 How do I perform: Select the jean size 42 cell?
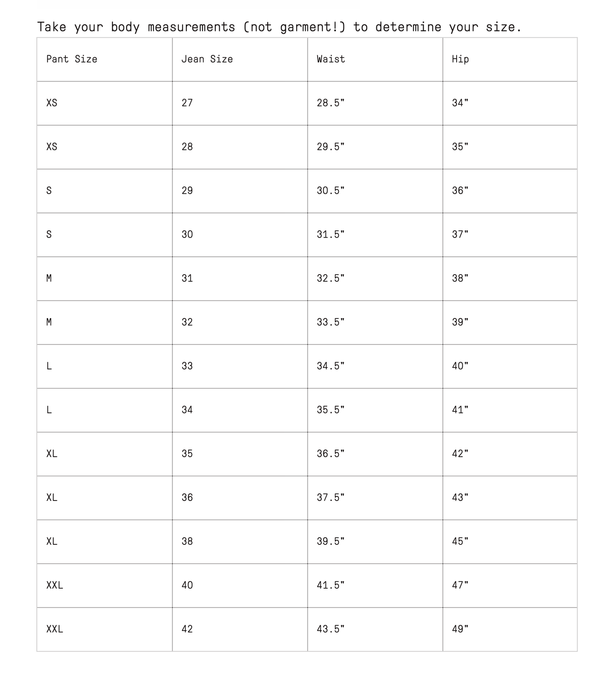(x=187, y=629)
